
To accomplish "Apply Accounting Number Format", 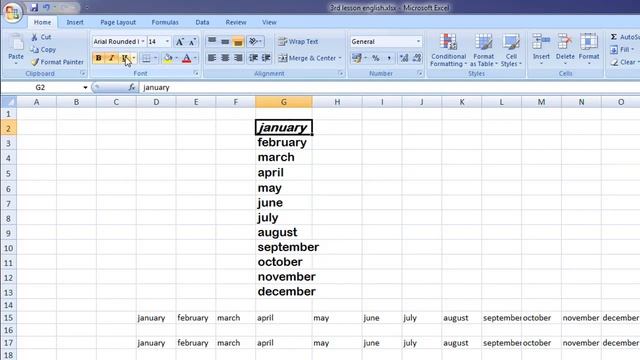I will [356, 58].
